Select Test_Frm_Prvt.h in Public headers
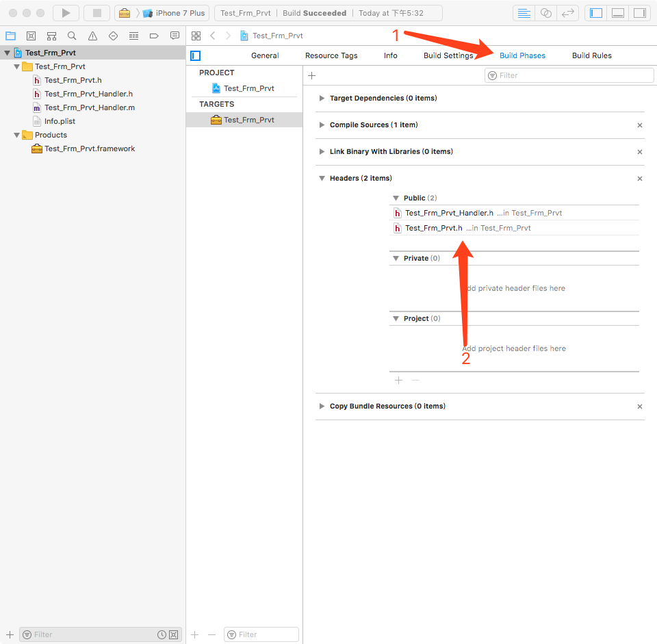The image size is (657, 644). 514,228
